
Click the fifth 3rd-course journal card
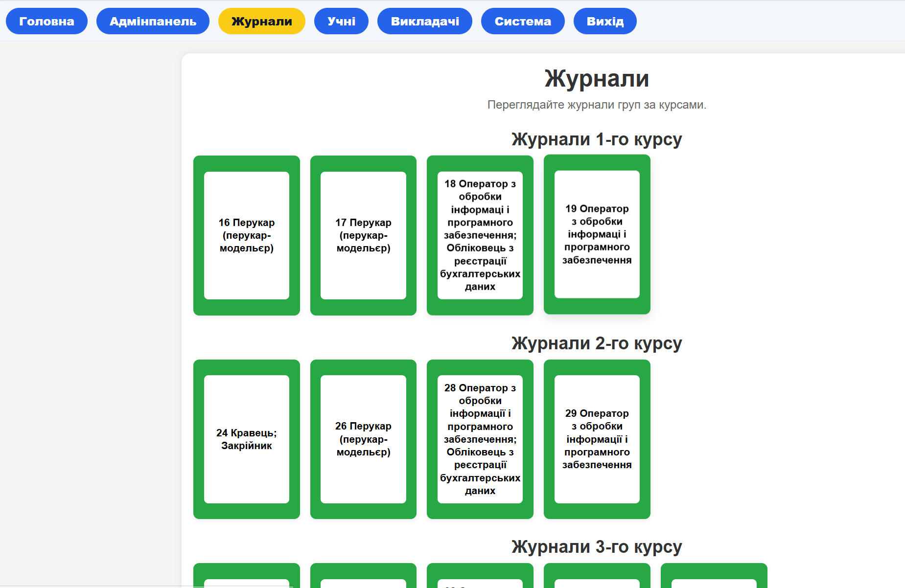click(x=714, y=576)
